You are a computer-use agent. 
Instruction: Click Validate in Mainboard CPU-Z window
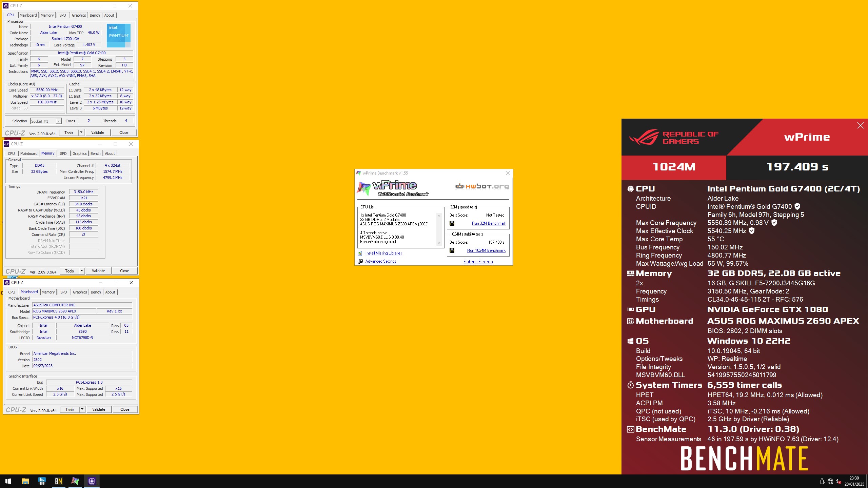99,409
